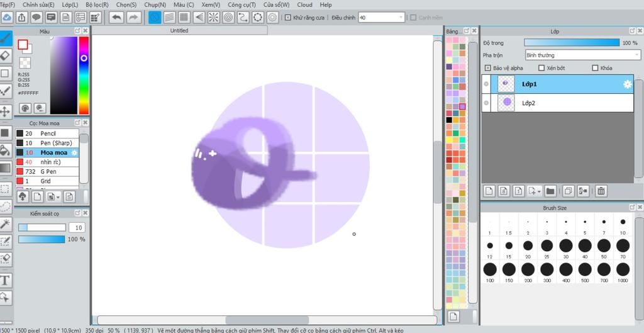Pick black swatch in palette panel
644x333 pixels.
point(449,120)
